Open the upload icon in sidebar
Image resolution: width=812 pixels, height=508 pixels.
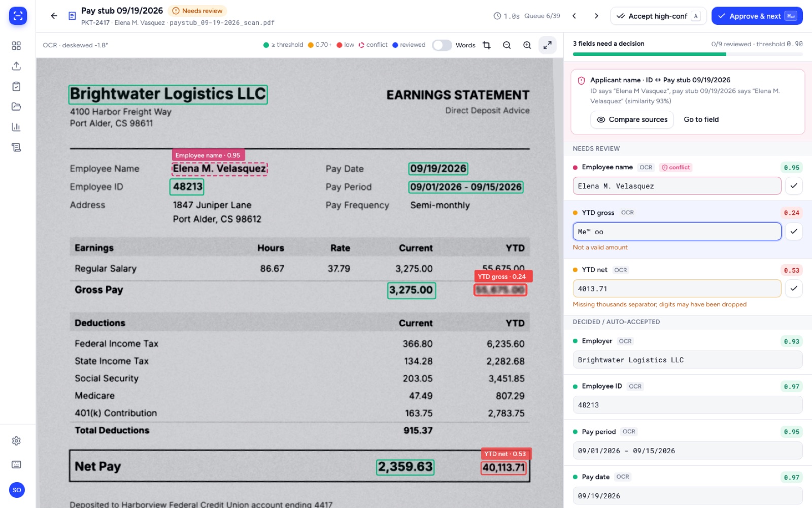(x=16, y=66)
